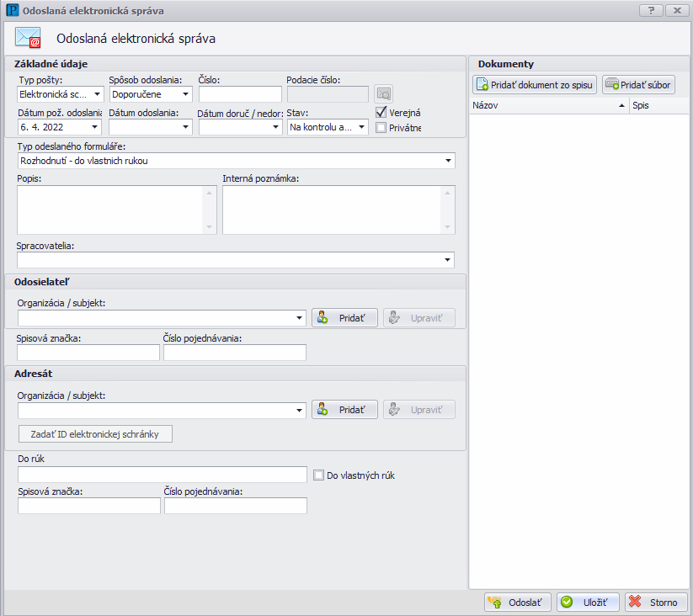The width and height of the screenshot is (693, 616).
Task: Cancel the dialog with Storno
Action: click(x=656, y=603)
